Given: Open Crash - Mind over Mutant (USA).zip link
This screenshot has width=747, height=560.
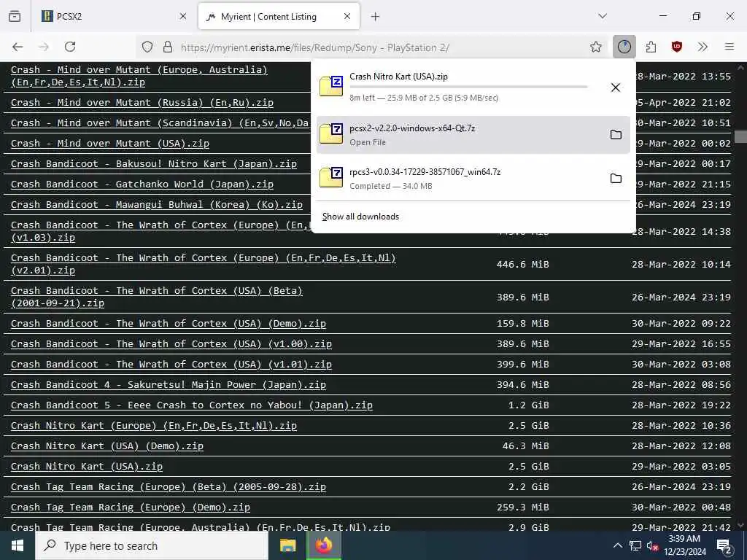Looking at the screenshot, I should (x=110, y=144).
